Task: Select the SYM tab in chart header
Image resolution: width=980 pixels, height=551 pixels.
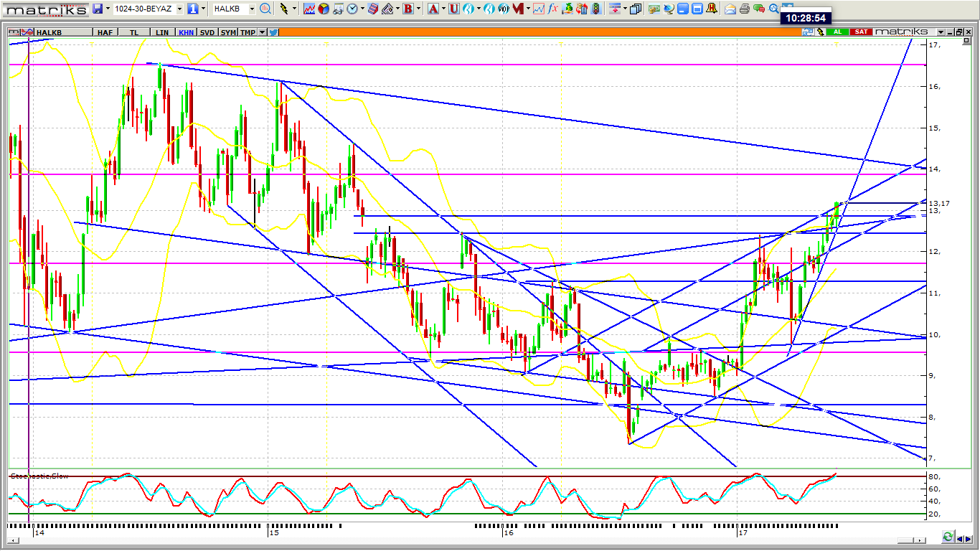Action: coord(228,32)
